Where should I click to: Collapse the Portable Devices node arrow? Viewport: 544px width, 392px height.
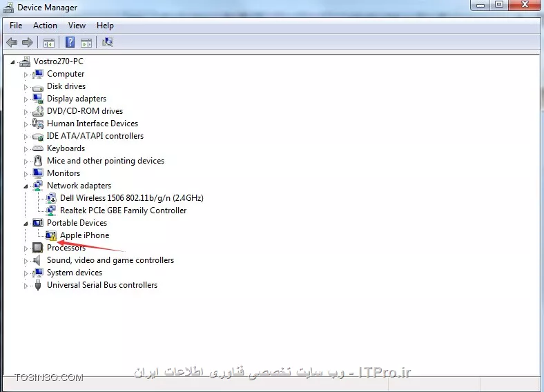[x=26, y=224]
